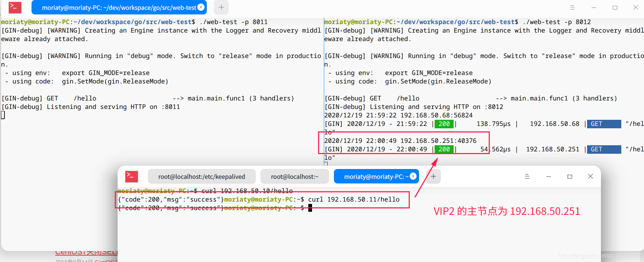The width and height of the screenshot is (644, 262).
Task: Click the './web-test -p 8012' command text
Action: (557, 22)
